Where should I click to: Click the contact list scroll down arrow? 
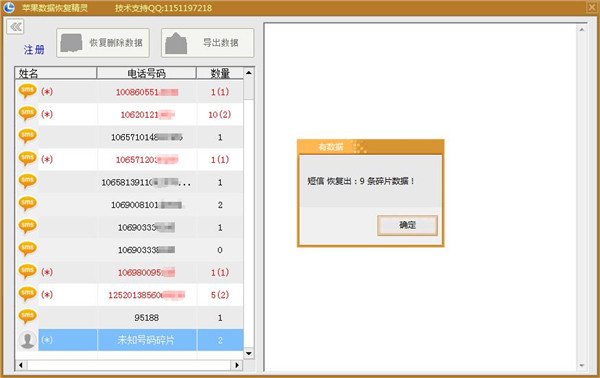coord(249,353)
